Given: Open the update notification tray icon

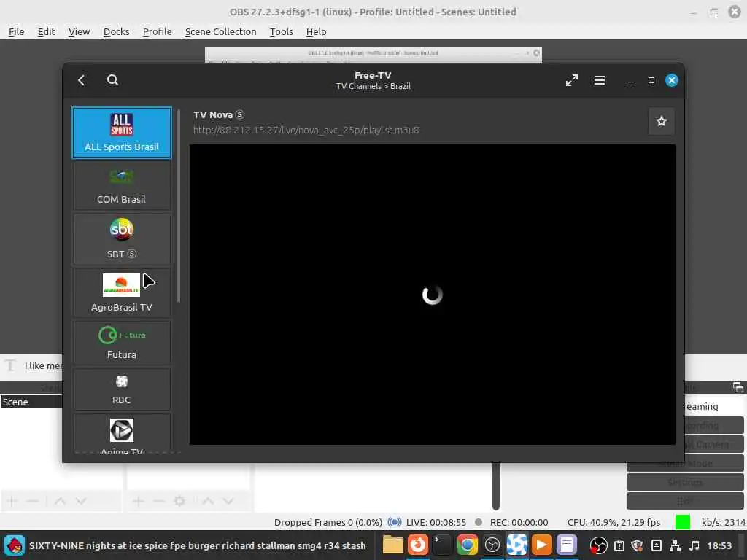Looking at the screenshot, I should click(619, 545).
